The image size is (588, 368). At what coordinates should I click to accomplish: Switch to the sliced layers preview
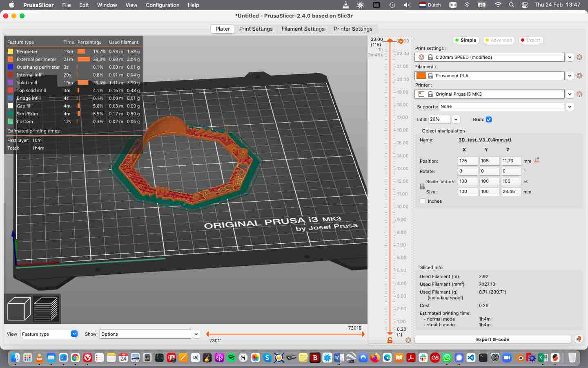(x=46, y=309)
